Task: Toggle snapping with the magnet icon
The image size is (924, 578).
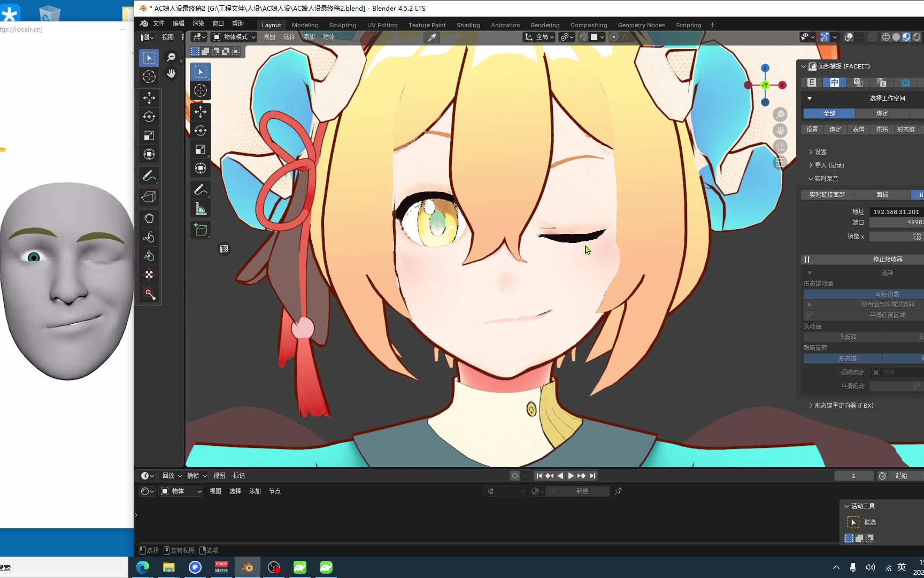Action: tap(584, 37)
